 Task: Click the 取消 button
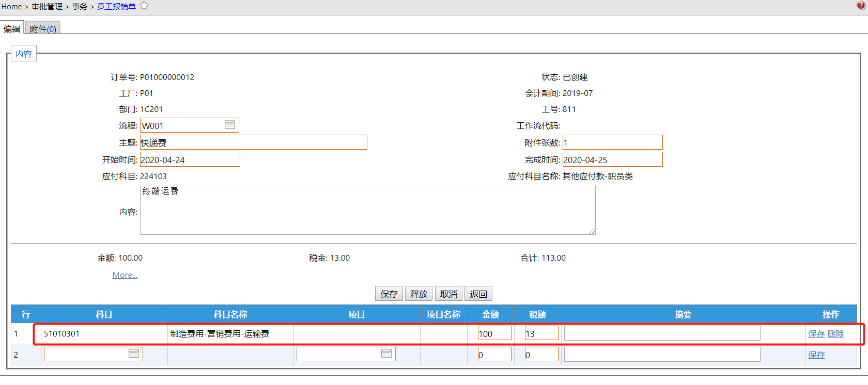tap(448, 294)
